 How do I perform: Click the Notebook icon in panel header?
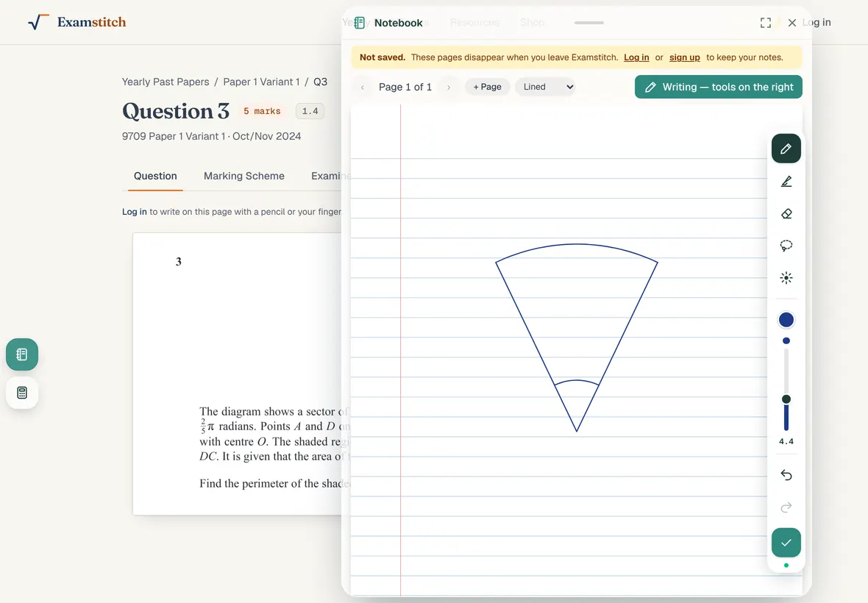pyautogui.click(x=359, y=23)
